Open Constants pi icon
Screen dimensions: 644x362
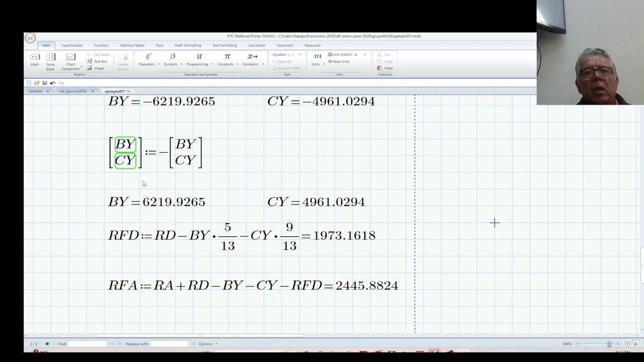[227, 56]
